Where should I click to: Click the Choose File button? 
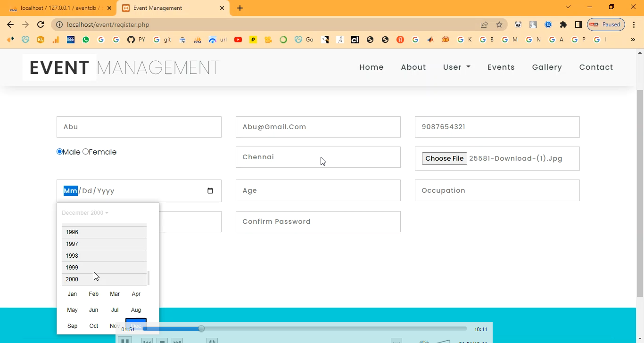(x=444, y=158)
